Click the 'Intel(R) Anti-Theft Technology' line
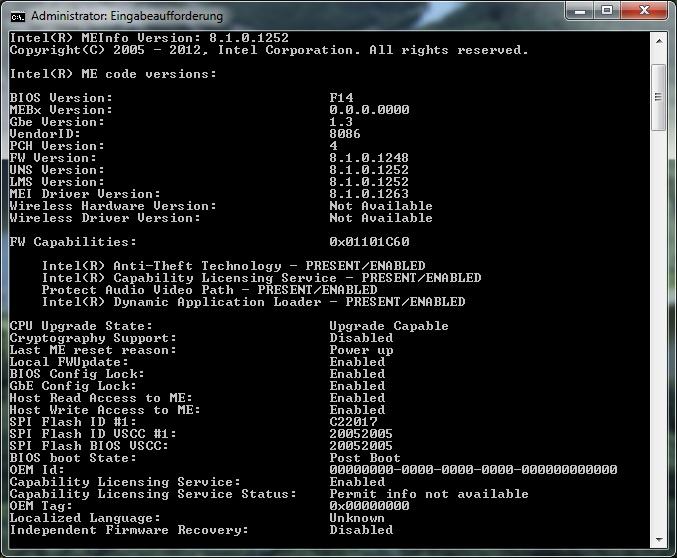Viewport: 677px width, 558px height. (x=234, y=266)
